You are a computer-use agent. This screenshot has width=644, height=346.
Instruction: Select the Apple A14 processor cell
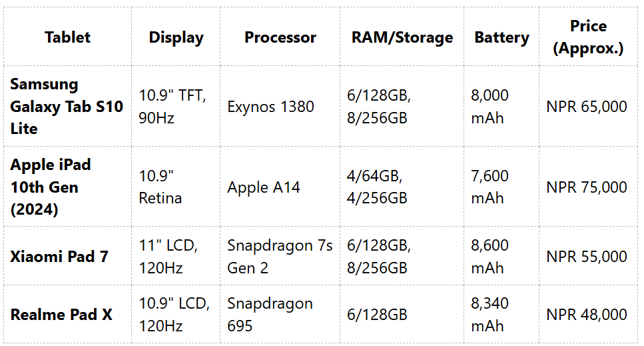tap(264, 187)
